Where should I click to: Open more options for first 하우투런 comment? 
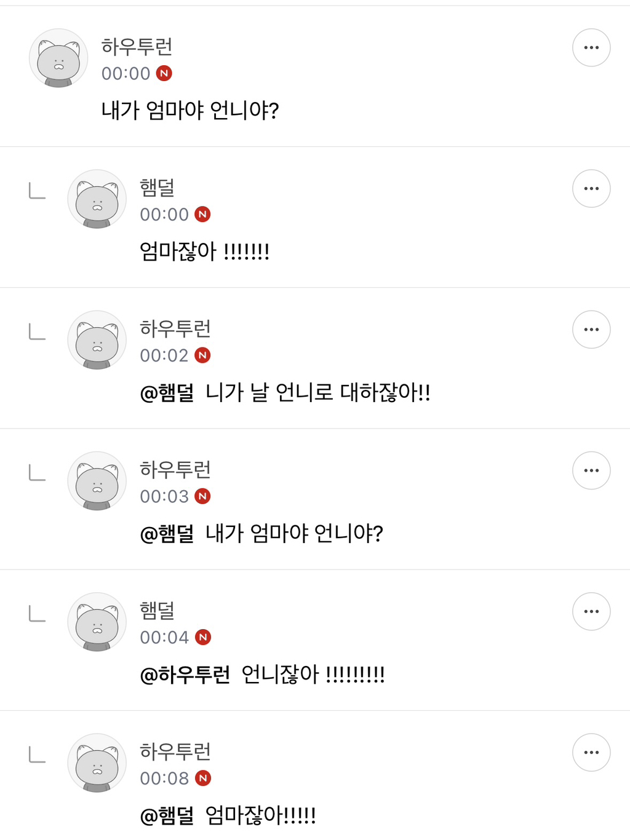click(591, 47)
